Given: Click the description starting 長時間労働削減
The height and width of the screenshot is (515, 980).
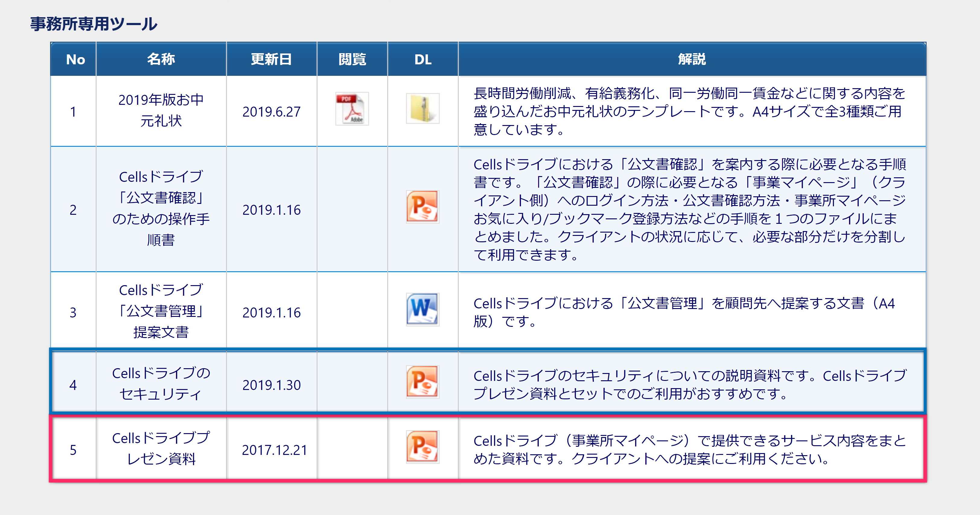Looking at the screenshot, I should click(689, 111).
